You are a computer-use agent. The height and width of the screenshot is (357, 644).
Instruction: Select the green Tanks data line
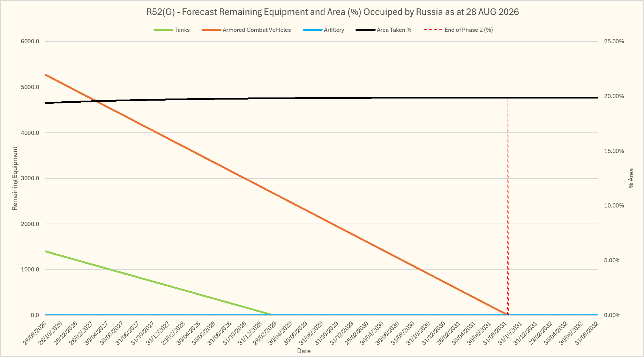click(159, 283)
